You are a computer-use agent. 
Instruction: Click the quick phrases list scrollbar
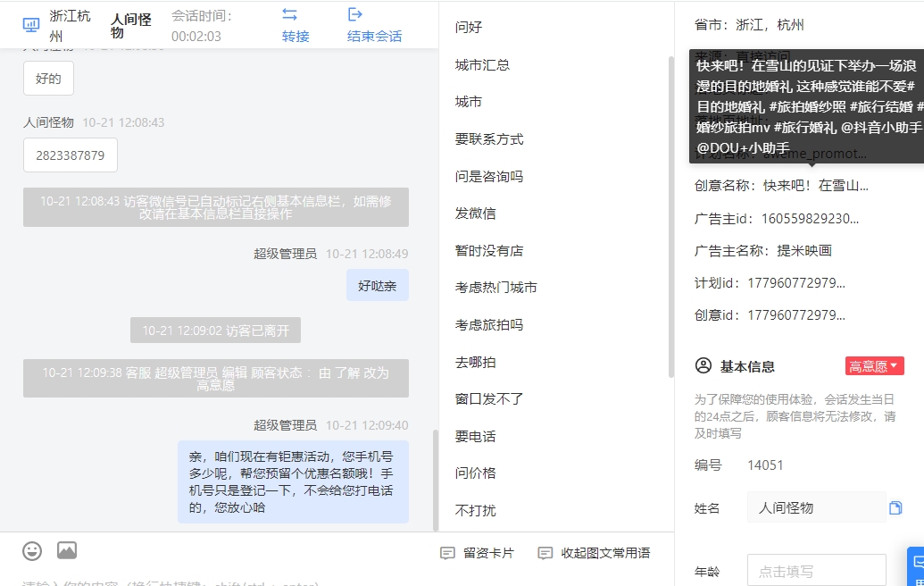click(670, 217)
